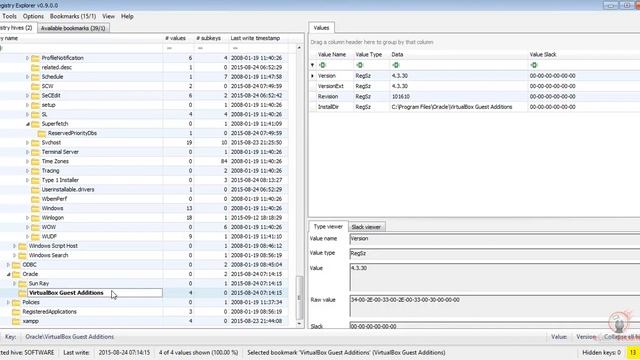Click the WbemPerf folder icon
The width and height of the screenshot is (640, 360).
(36, 199)
